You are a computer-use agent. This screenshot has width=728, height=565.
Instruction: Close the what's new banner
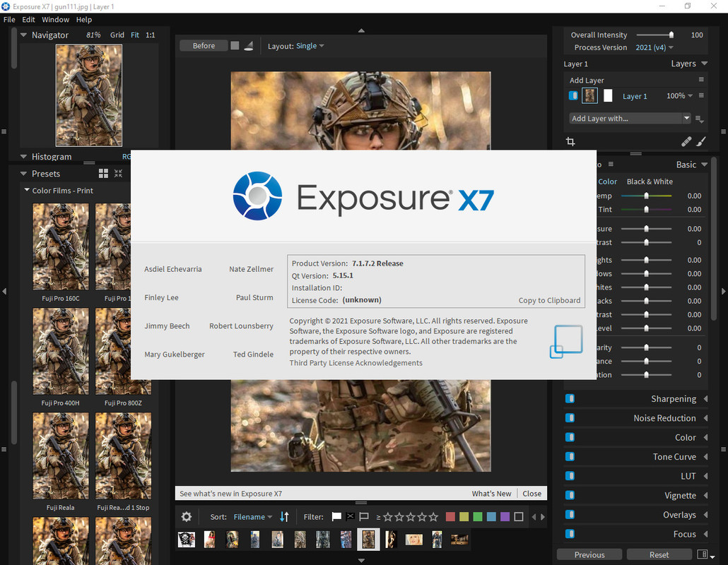(x=532, y=494)
